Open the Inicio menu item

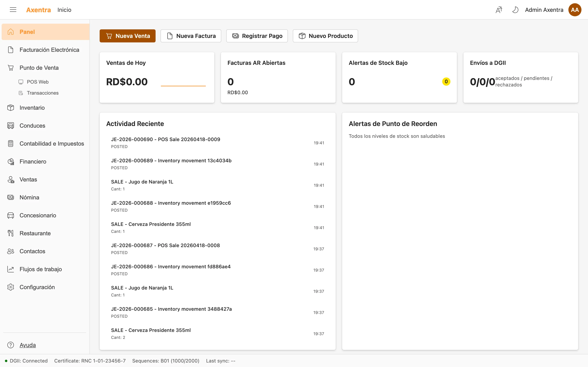pyautogui.click(x=64, y=10)
